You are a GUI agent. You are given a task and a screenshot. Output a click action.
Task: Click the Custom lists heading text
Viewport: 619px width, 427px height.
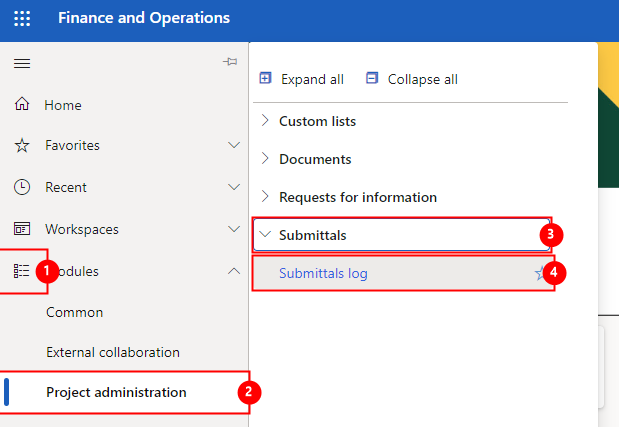point(317,121)
